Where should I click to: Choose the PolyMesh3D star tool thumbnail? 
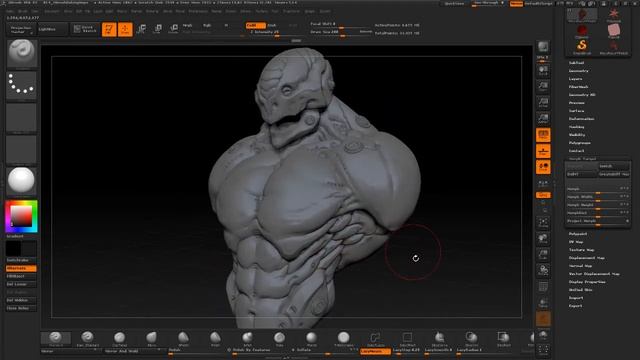pyautogui.click(x=613, y=15)
